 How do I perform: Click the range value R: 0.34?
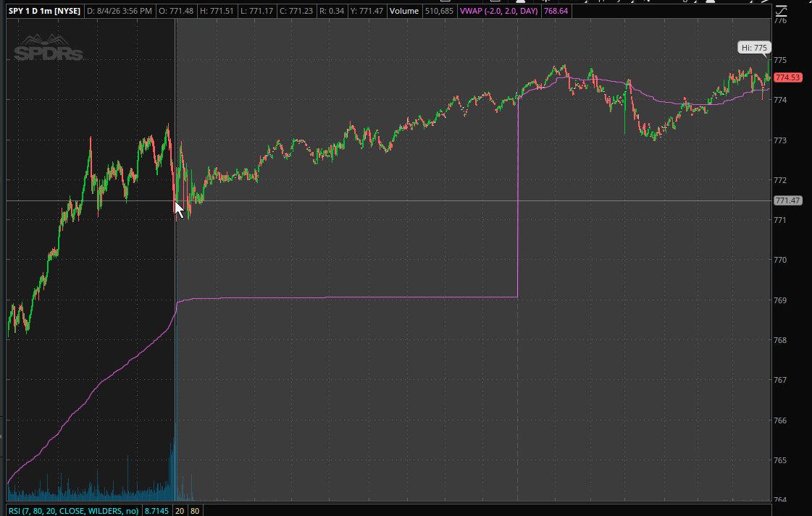click(332, 11)
